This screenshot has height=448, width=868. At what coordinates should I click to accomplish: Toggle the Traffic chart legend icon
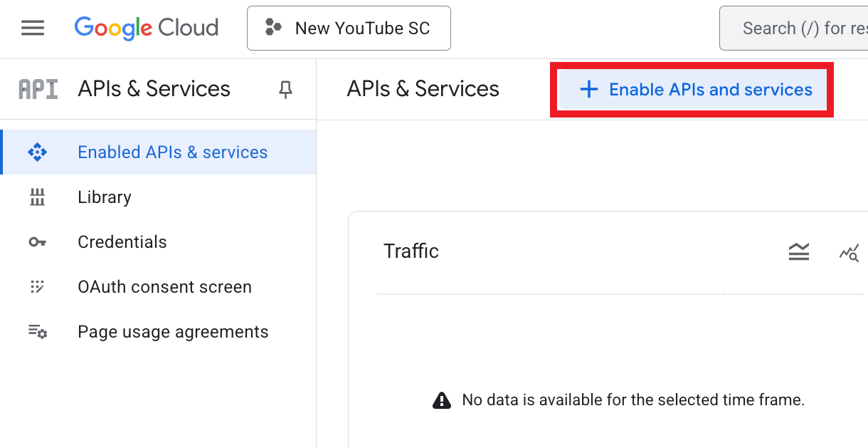point(799,251)
